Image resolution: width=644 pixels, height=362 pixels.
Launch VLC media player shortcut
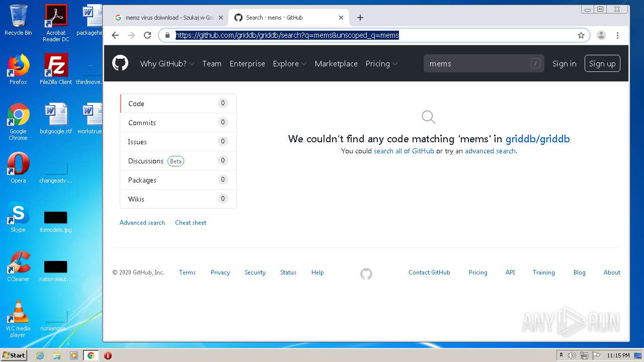point(18,319)
